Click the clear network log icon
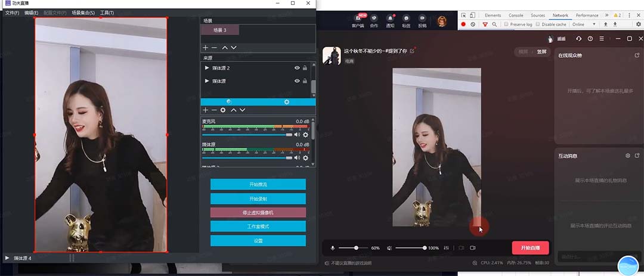The height and width of the screenshot is (276, 644). click(473, 24)
